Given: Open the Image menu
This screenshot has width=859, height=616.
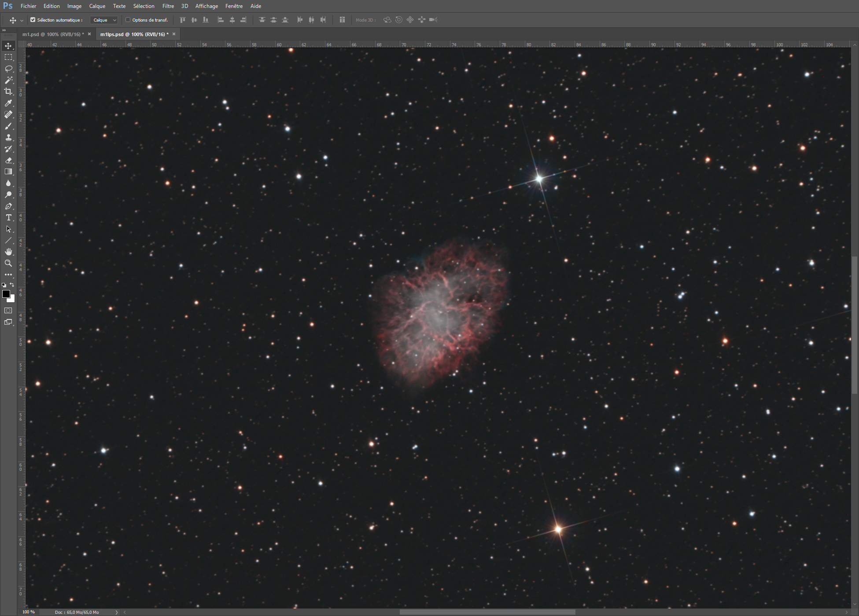Looking at the screenshot, I should click(x=74, y=6).
